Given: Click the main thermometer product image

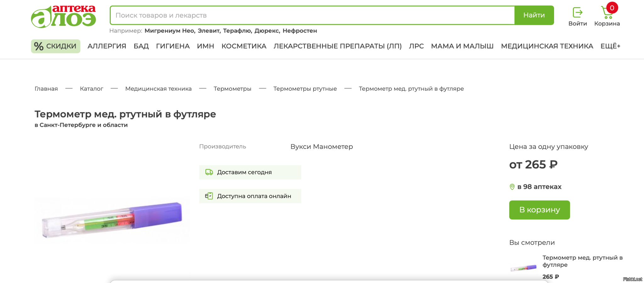Looking at the screenshot, I should [x=112, y=219].
